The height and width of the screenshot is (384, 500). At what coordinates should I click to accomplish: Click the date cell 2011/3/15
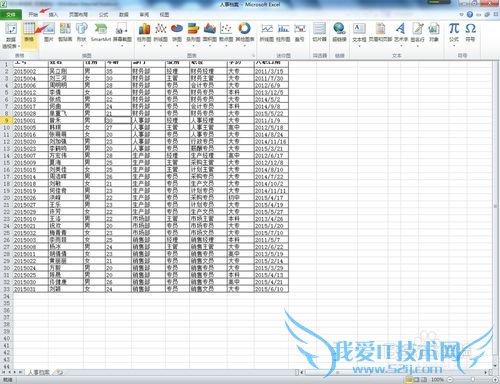tap(271, 71)
